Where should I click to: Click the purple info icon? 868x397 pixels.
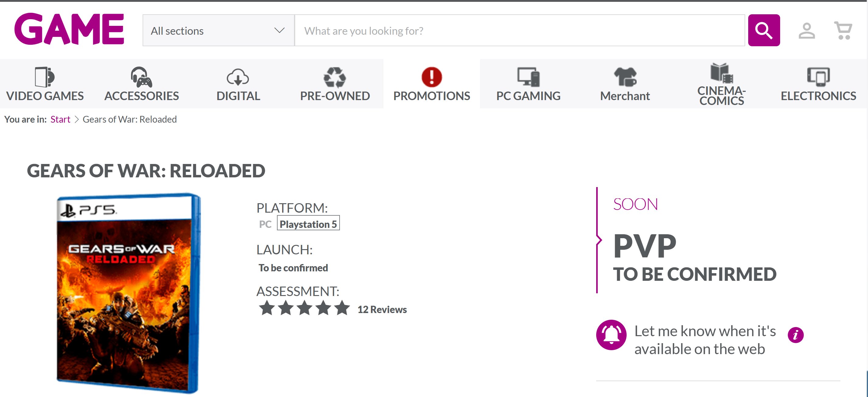[796, 335]
